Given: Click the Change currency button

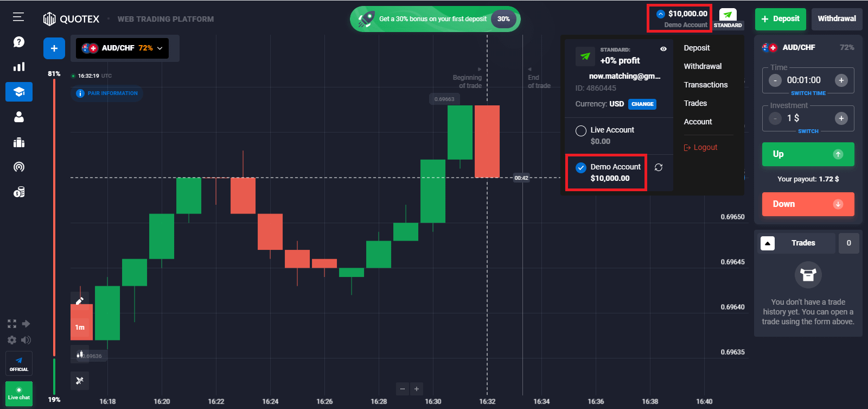Looking at the screenshot, I should tap(642, 104).
